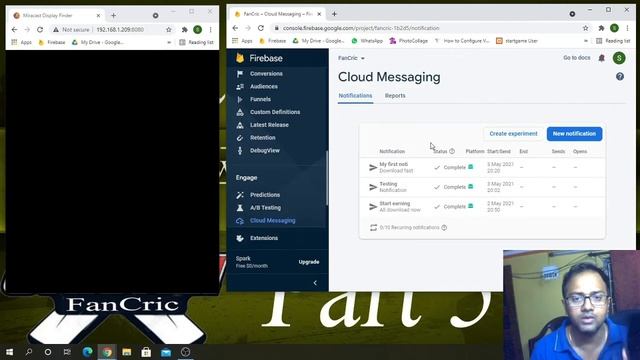Image resolution: width=640 pixels, height=360 pixels.
Task: Open Reading list in Firebase window
Action: (x=613, y=41)
